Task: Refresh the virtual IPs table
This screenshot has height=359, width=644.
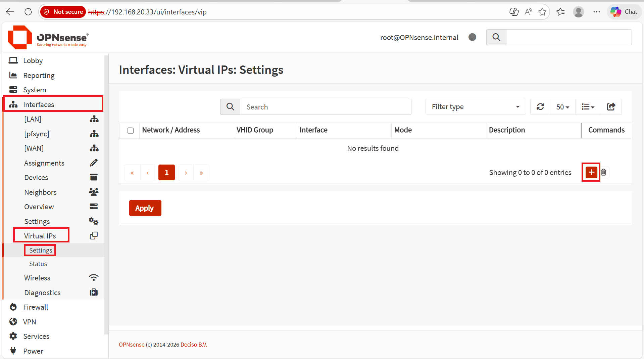Action: point(540,107)
